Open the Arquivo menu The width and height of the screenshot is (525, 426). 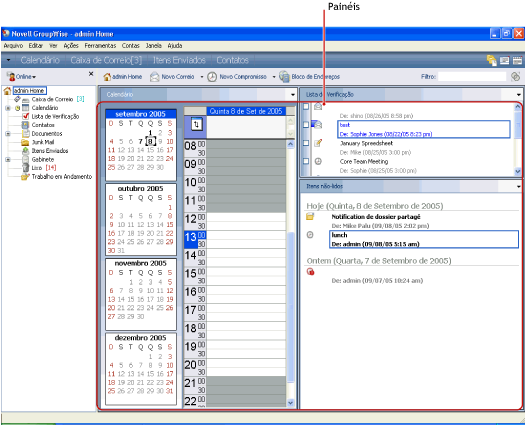(13, 46)
